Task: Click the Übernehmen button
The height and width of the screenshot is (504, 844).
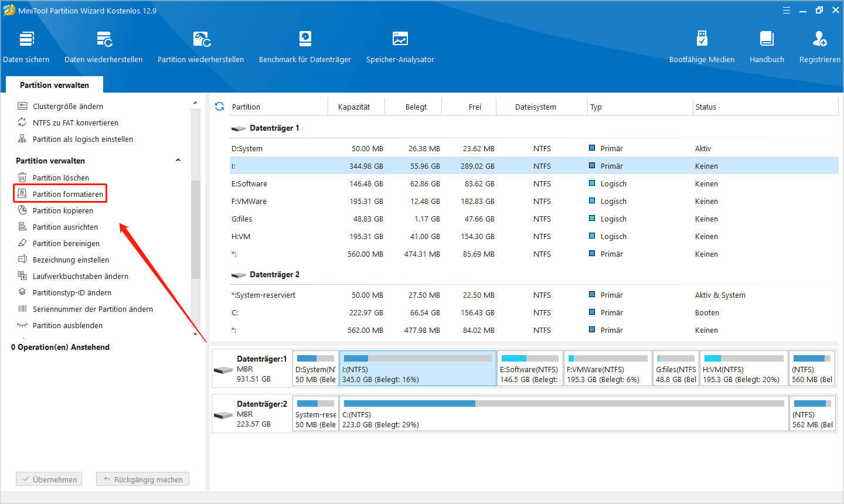Action: 49,479
